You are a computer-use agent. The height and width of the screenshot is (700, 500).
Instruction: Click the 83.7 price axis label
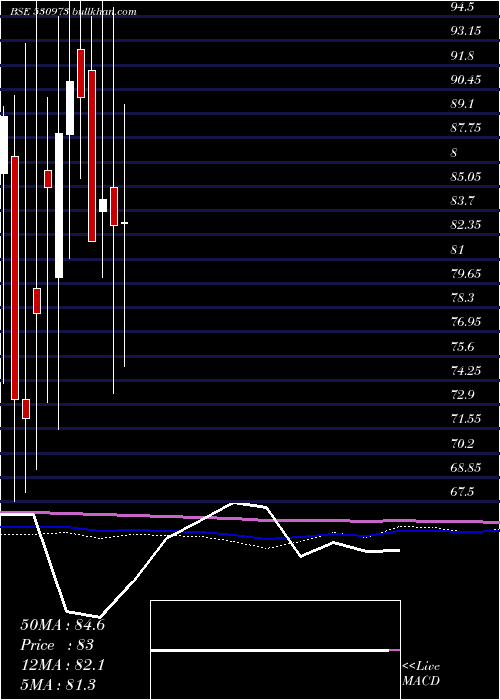(462, 200)
